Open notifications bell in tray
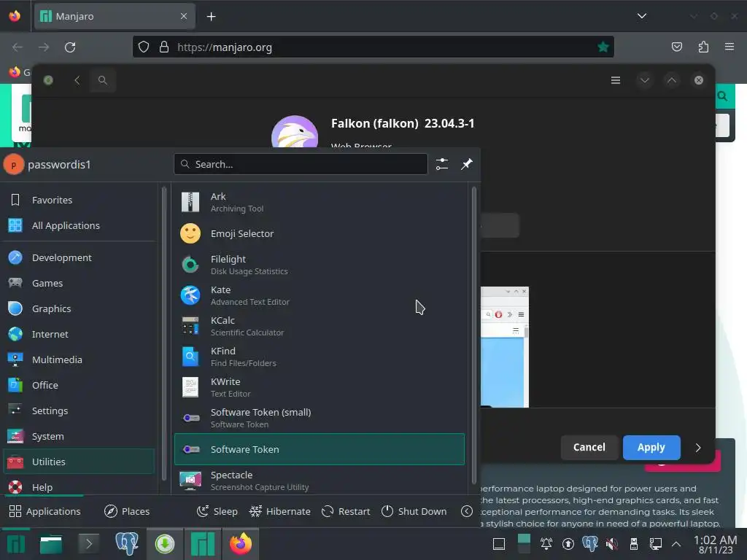This screenshot has height=560, width=747. (546, 544)
